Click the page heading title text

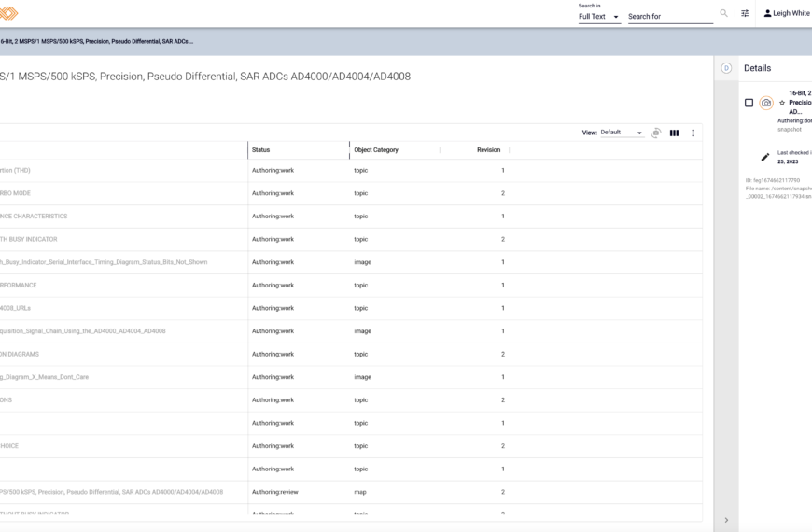[205, 77]
